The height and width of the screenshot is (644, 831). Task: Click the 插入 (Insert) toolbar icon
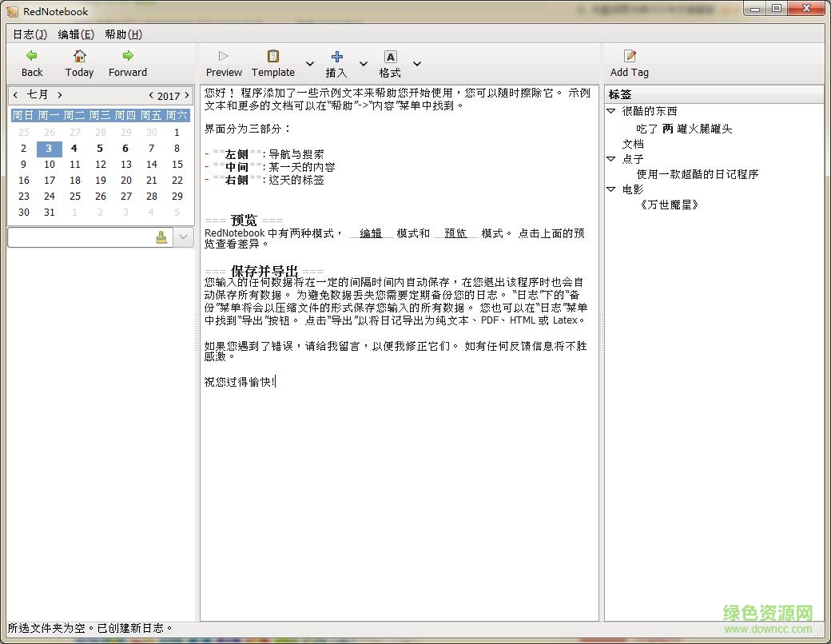tap(336, 58)
